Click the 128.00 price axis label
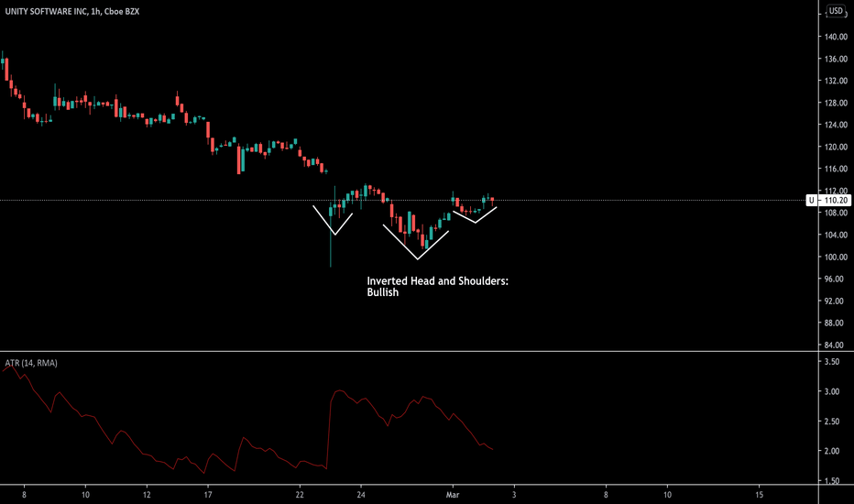Image resolution: width=854 pixels, height=504 pixels. pos(836,103)
